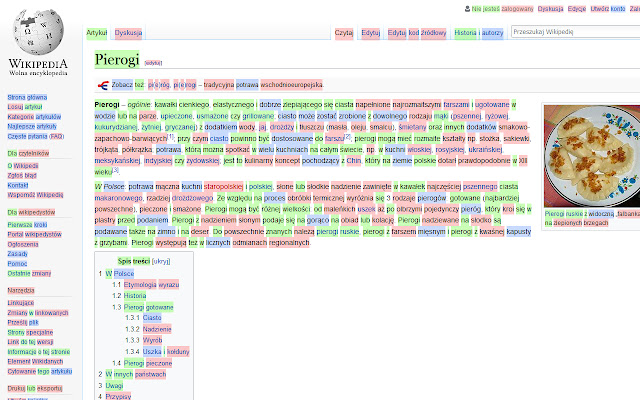Open 'Pomoc' sidebar link

click(17, 264)
